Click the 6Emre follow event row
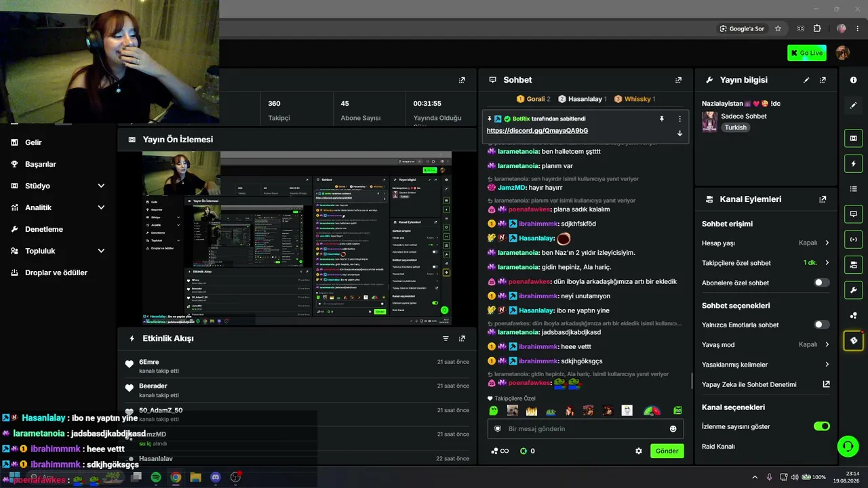 pos(296,366)
